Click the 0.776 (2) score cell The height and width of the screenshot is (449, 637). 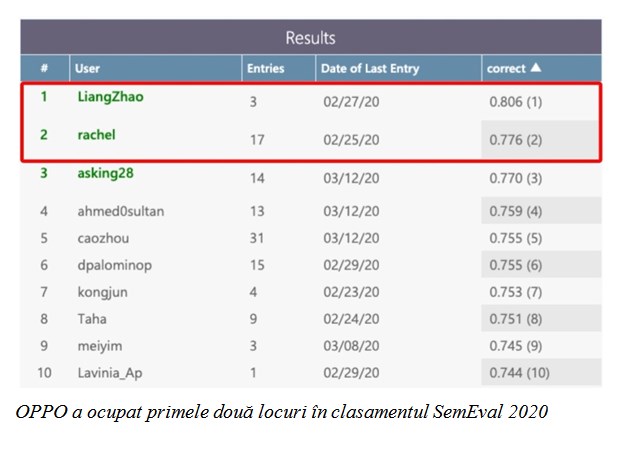515,140
